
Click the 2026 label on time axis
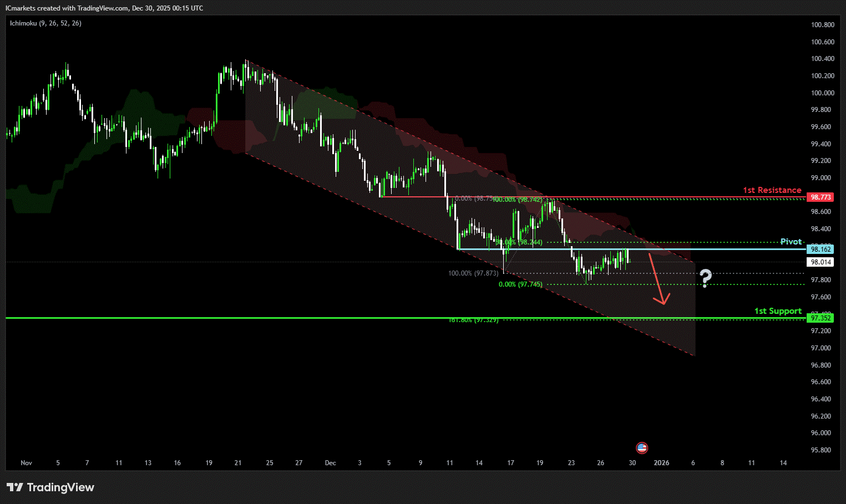point(661,463)
